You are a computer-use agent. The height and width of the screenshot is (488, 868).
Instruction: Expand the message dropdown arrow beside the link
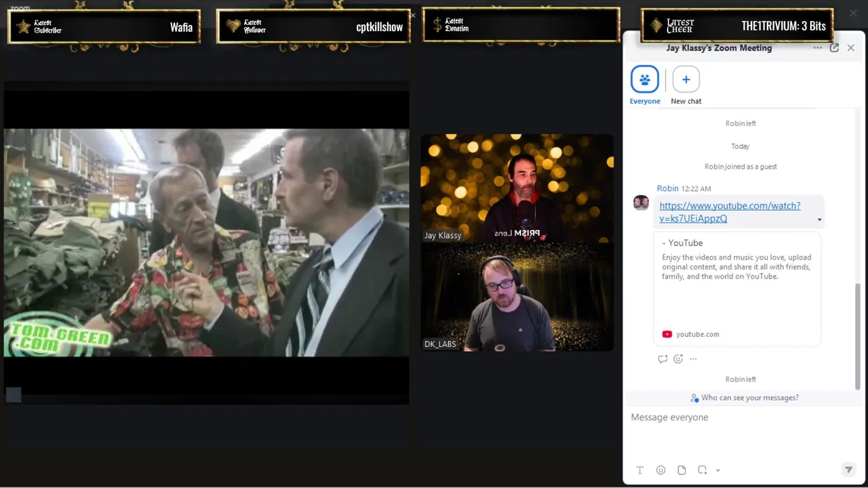point(819,220)
